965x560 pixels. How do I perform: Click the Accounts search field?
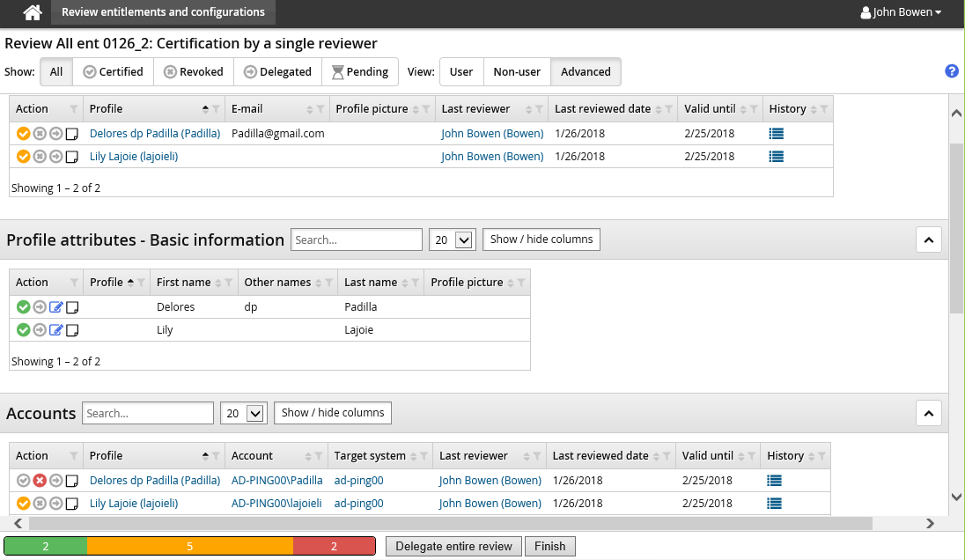148,413
